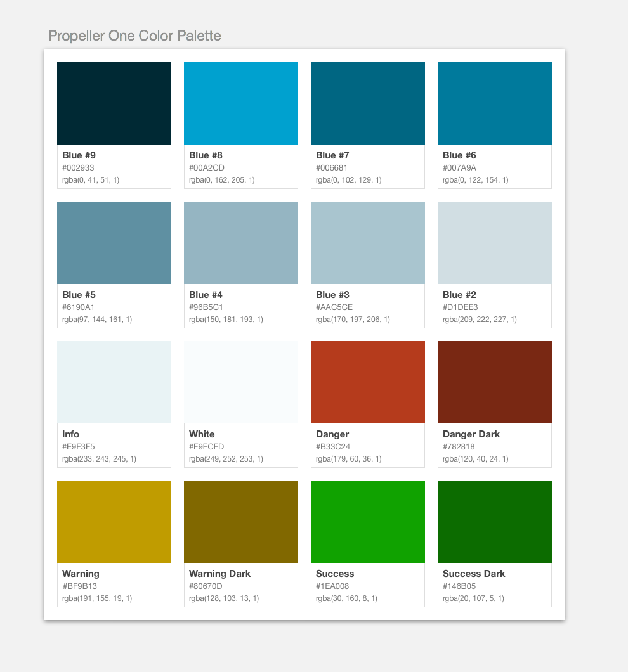The height and width of the screenshot is (672, 628).
Task: Click the value rgba(0, 102, 129, 1)
Action: point(349,180)
